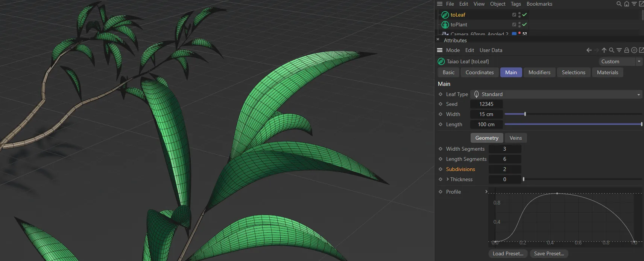Image resolution: width=644 pixels, height=261 pixels.
Task: Expand the Thickness parameter group
Action: [448, 179]
